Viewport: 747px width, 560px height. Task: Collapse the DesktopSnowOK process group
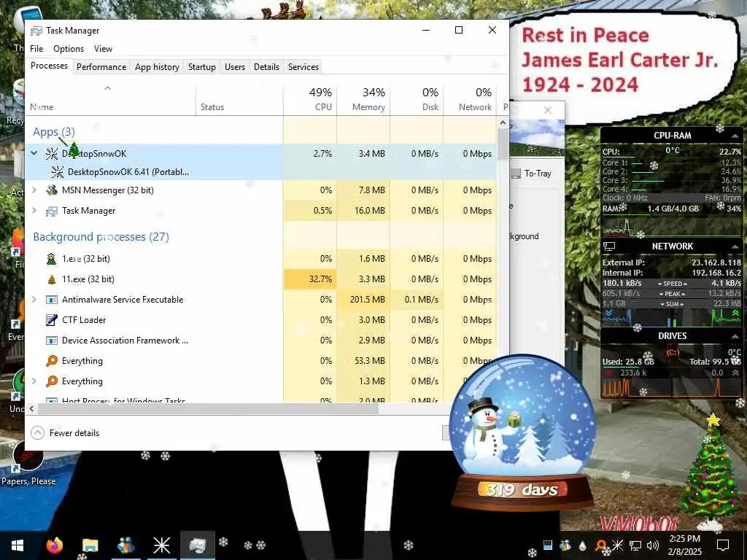(34, 153)
